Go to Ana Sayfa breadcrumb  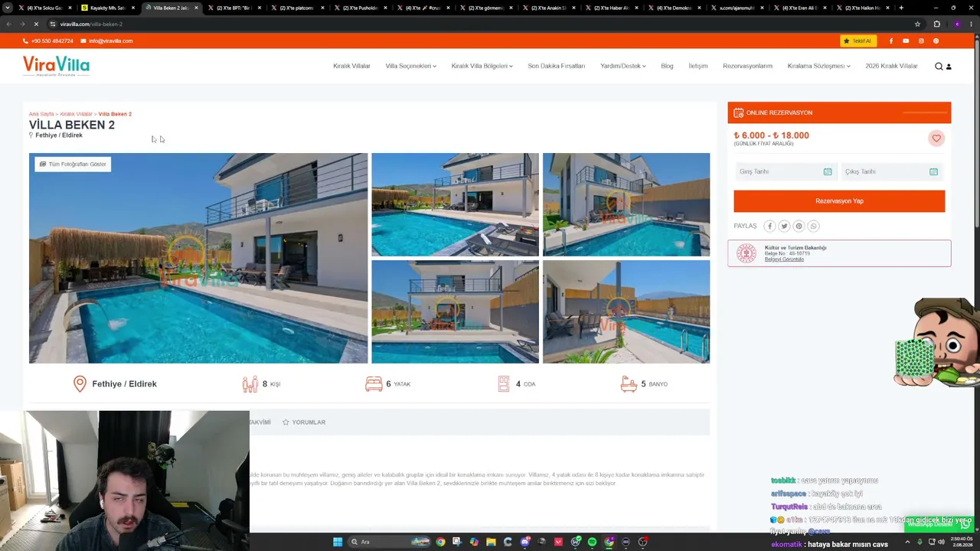(41, 114)
